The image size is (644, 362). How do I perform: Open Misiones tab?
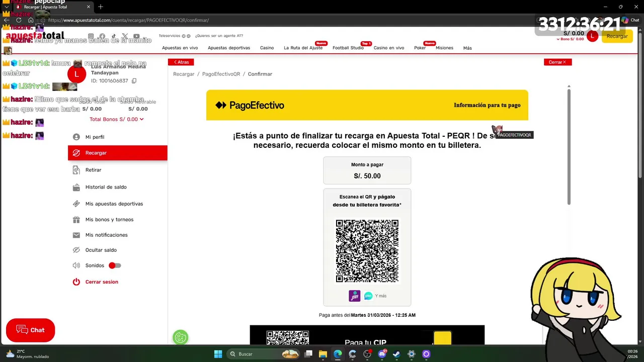444,48
